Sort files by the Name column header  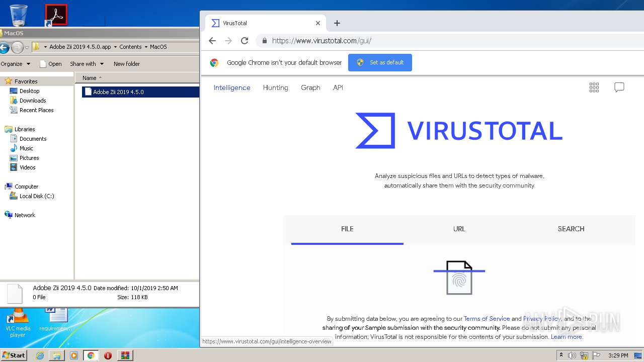point(137,78)
